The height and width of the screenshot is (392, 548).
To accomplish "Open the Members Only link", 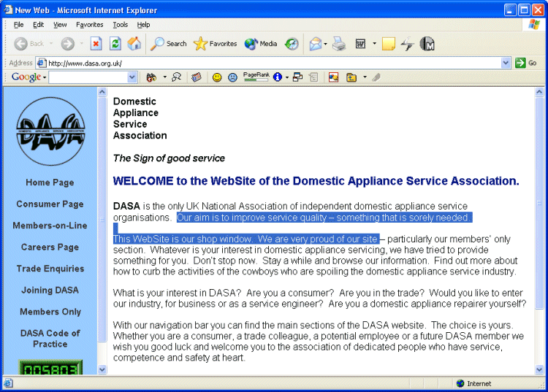I will tap(50, 312).
